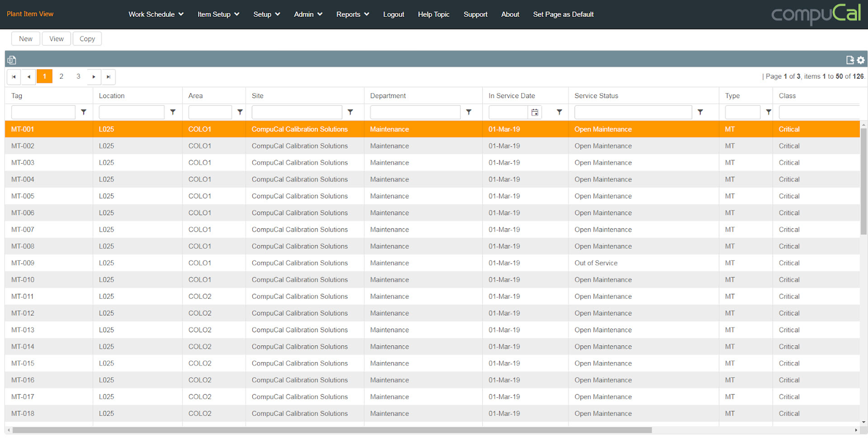868x438 pixels.
Task: Focus the Tag filter input field
Action: pyautogui.click(x=43, y=112)
